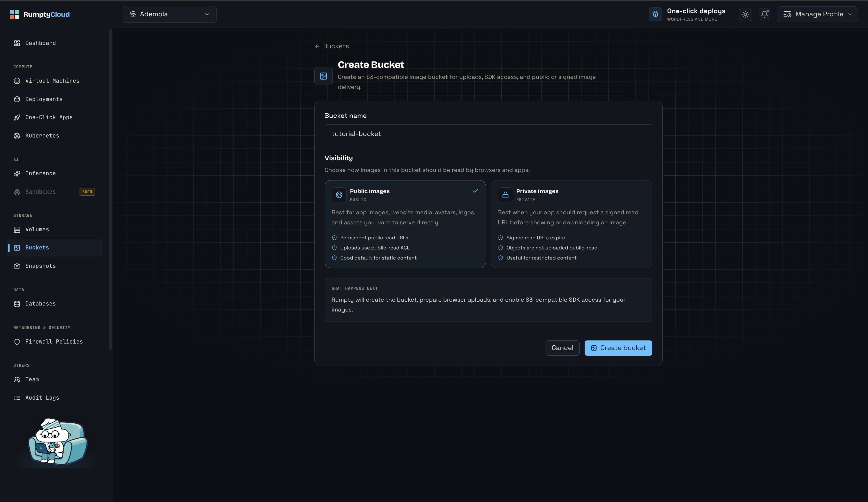Click the SOON badge next to Sandboxes
Viewport: 868px width, 502px height.
point(87,192)
